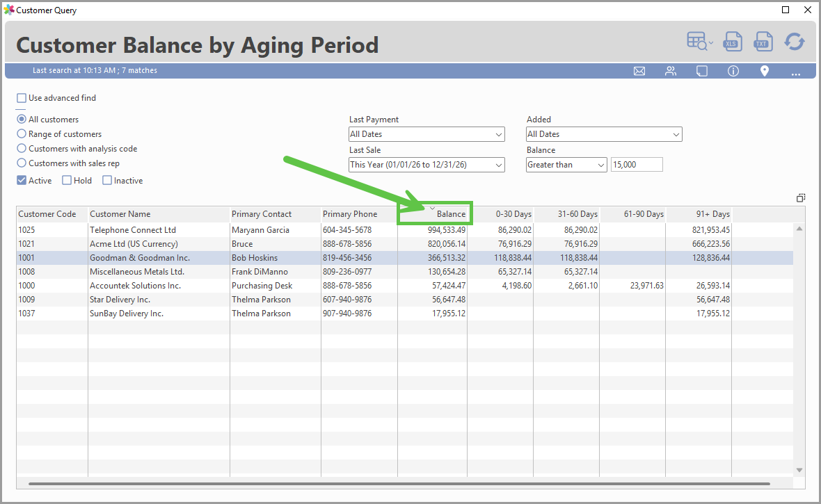Click balance value 994,533.49
Image resolution: width=821 pixels, height=504 pixels.
446,230
